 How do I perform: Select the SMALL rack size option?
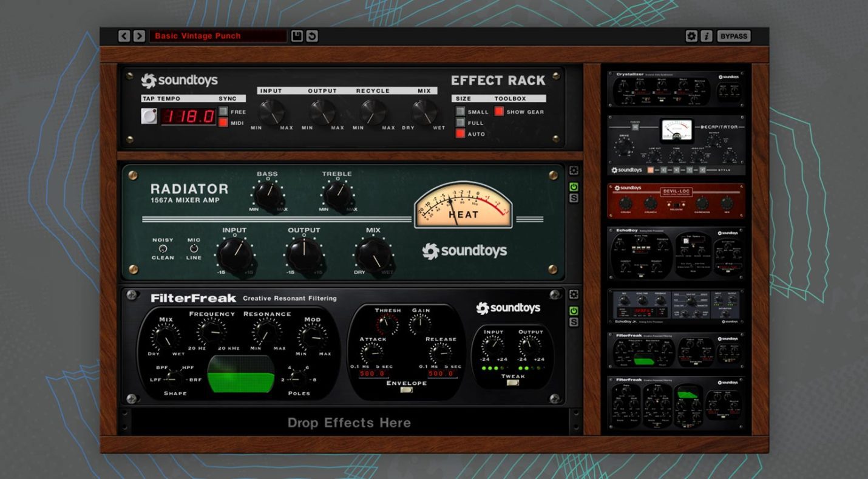[461, 112]
